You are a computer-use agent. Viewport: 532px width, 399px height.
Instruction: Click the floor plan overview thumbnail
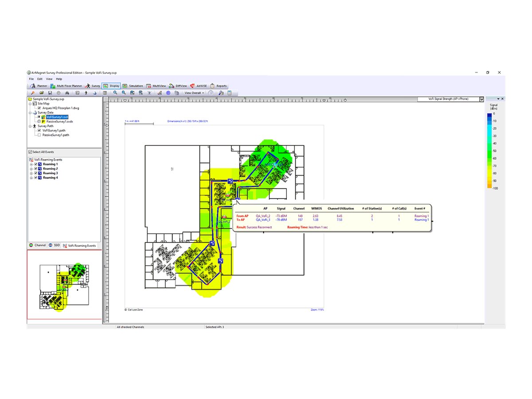64,285
